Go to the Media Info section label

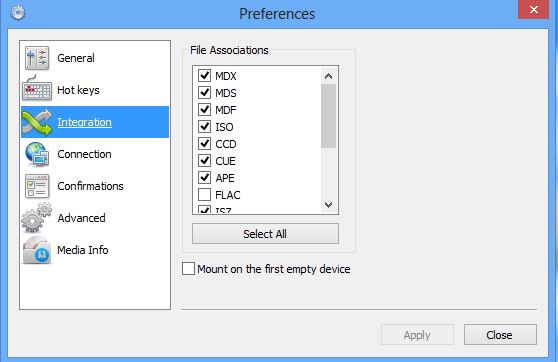pos(83,250)
